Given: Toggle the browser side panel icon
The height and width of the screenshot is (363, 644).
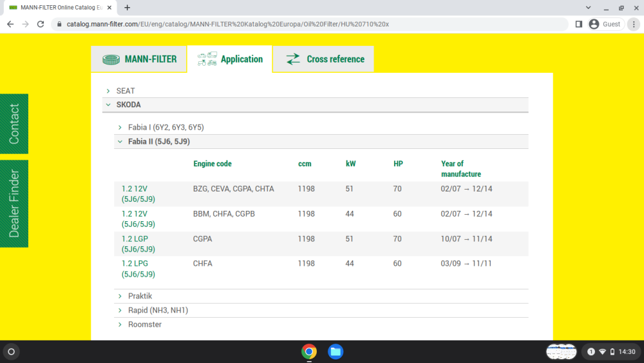Looking at the screenshot, I should tap(579, 25).
